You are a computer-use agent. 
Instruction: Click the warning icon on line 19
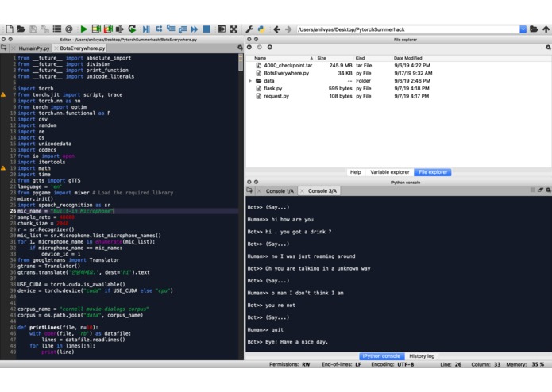[3, 168]
